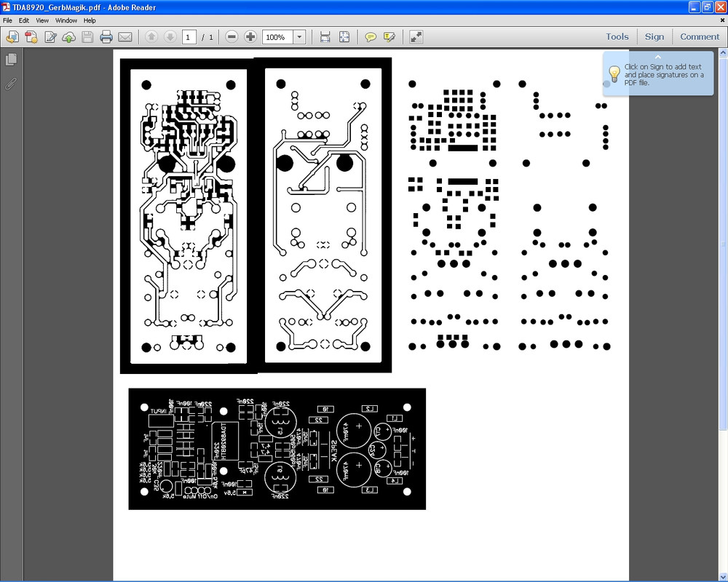Click the convert file to PDF icon
Viewport: 728px width, 582px height.
click(x=31, y=36)
